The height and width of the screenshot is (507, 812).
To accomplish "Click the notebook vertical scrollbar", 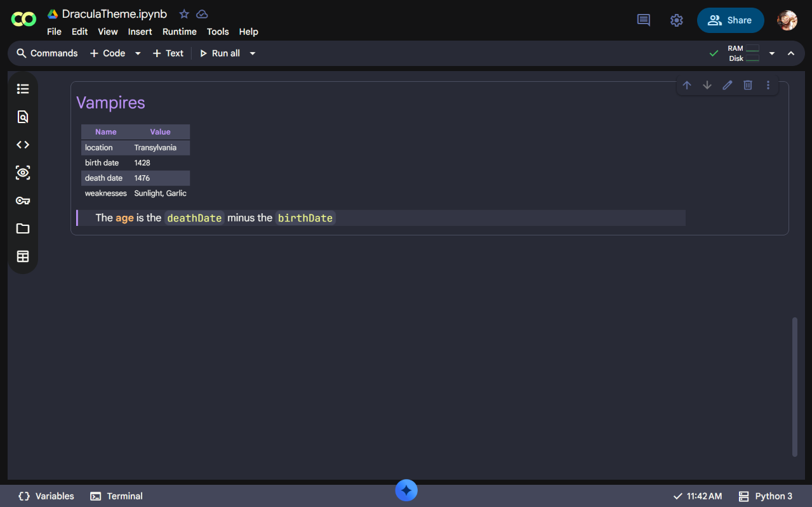I will tap(795, 387).
